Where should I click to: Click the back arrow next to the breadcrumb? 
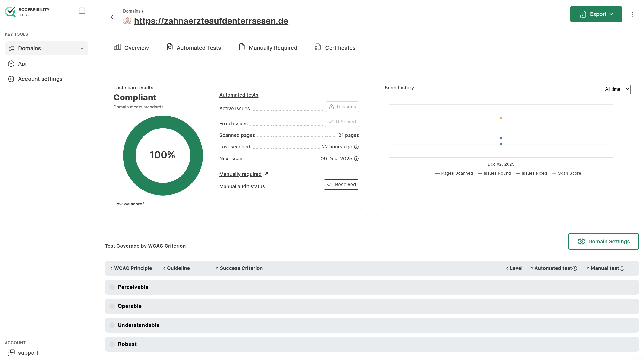click(112, 17)
